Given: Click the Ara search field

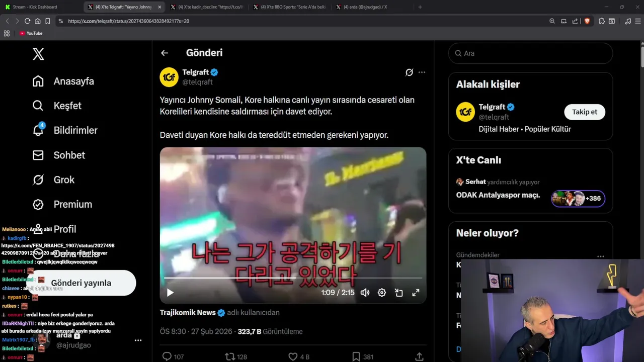Looking at the screenshot, I should [x=530, y=53].
